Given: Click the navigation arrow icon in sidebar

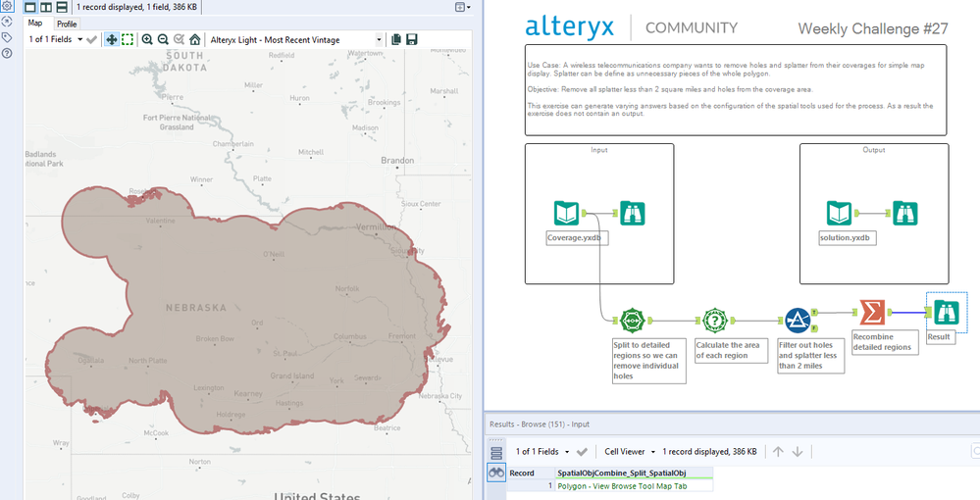Looking at the screenshot, I should pos(7,22).
